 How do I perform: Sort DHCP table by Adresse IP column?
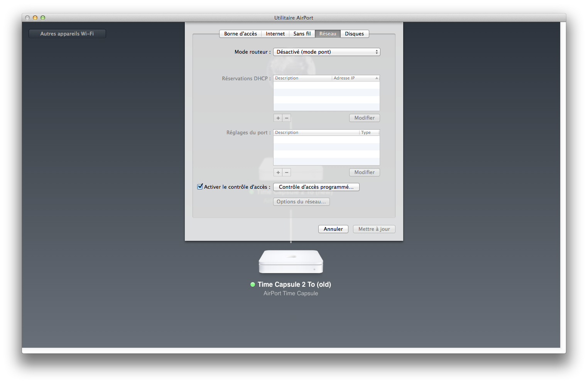356,78
